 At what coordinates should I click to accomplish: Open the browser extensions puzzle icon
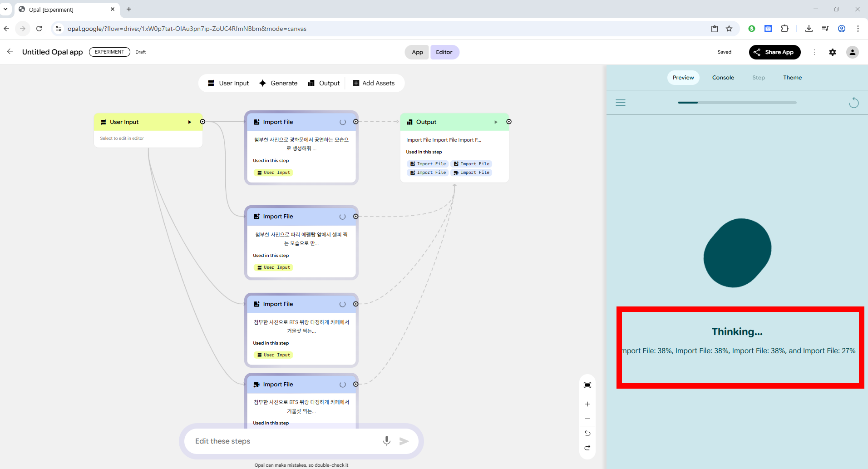(x=784, y=29)
